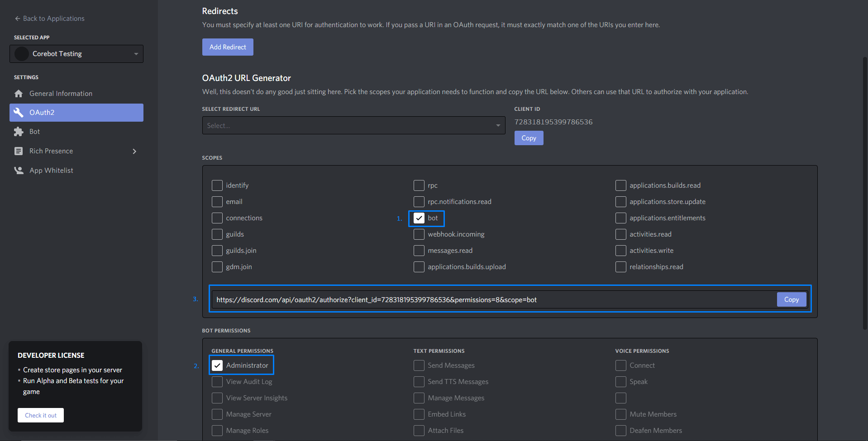
Task: Open Rich Presence settings
Action: click(76, 151)
